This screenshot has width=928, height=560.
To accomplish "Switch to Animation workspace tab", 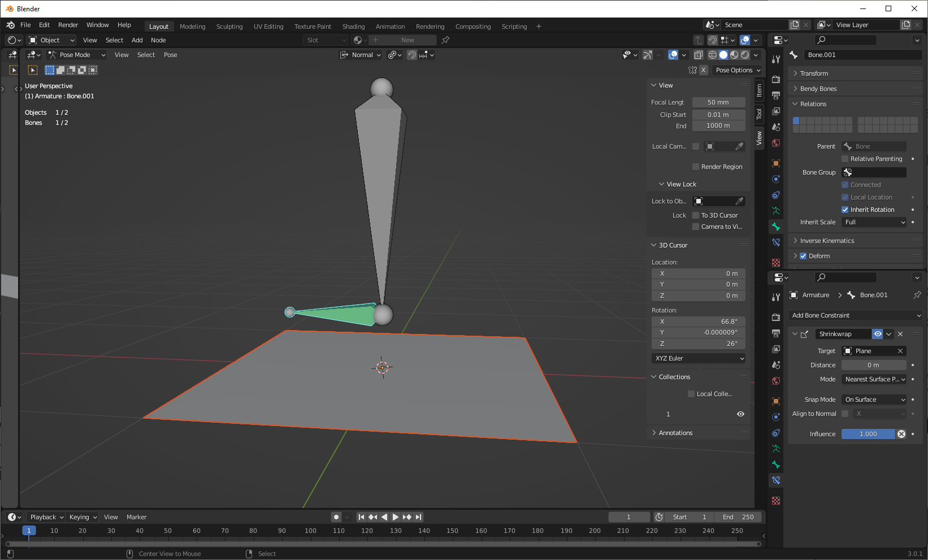I will (390, 27).
